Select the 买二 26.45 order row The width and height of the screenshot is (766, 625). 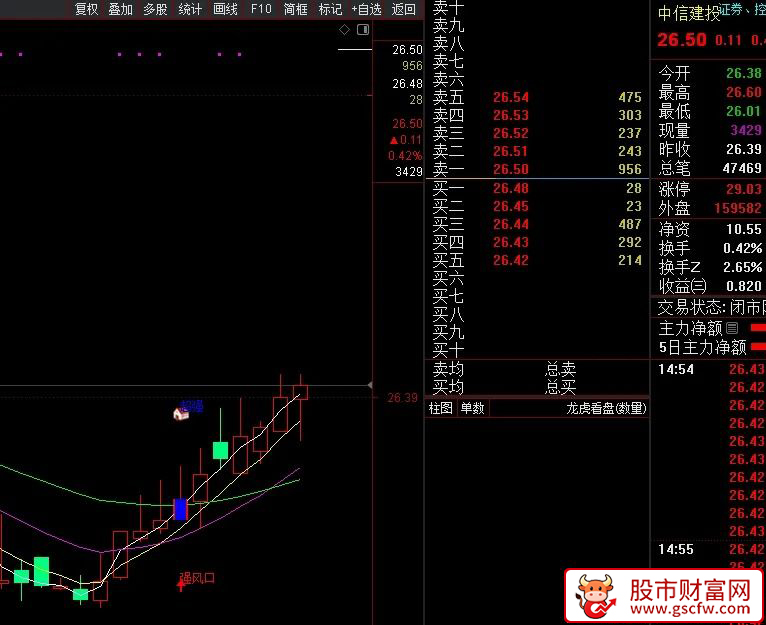537,206
